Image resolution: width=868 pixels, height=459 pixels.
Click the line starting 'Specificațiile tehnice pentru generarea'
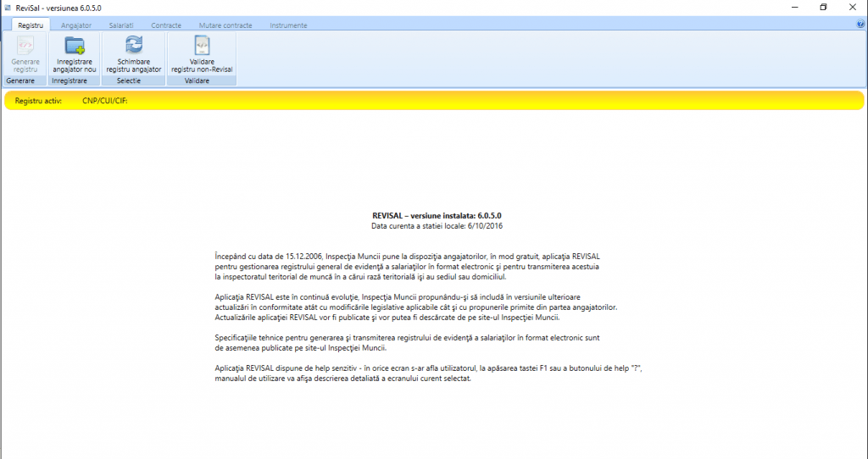pyautogui.click(x=408, y=337)
